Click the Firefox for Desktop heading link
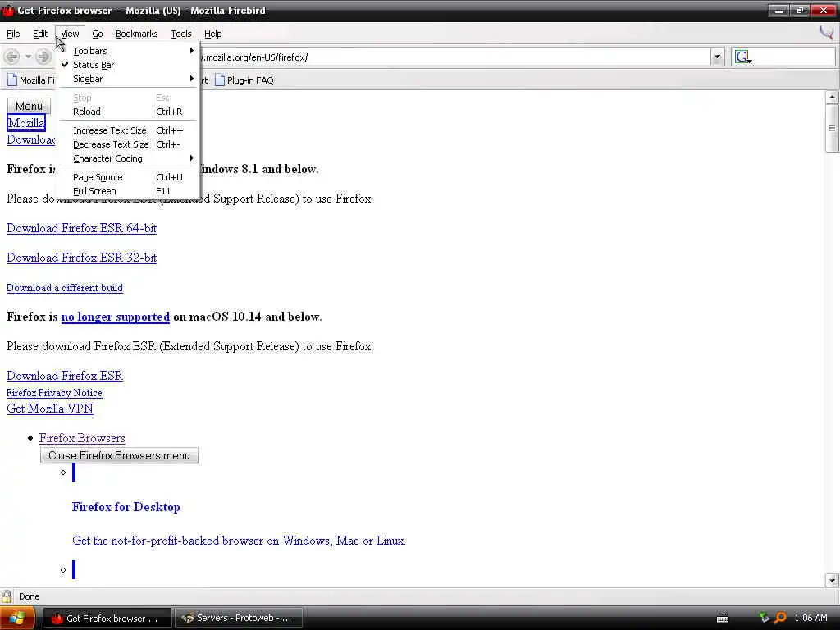Viewport: 840px width, 630px height. [126, 507]
